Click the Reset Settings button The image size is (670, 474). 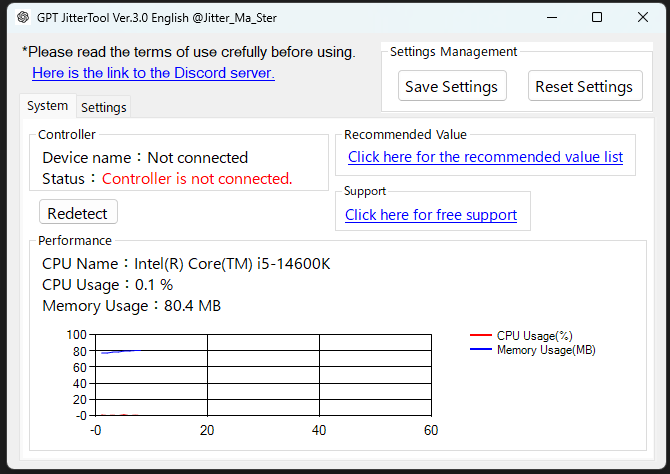584,86
